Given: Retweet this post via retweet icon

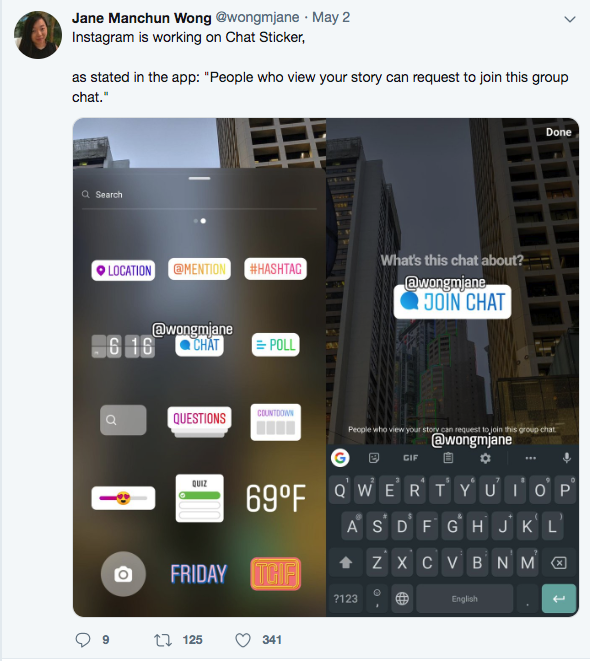Looking at the screenshot, I should 163,640.
